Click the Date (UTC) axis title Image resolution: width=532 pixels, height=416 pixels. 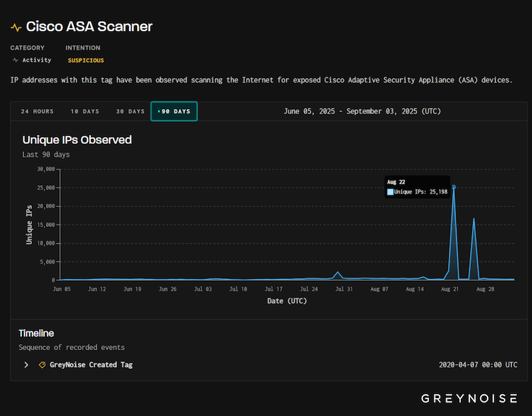point(287,301)
